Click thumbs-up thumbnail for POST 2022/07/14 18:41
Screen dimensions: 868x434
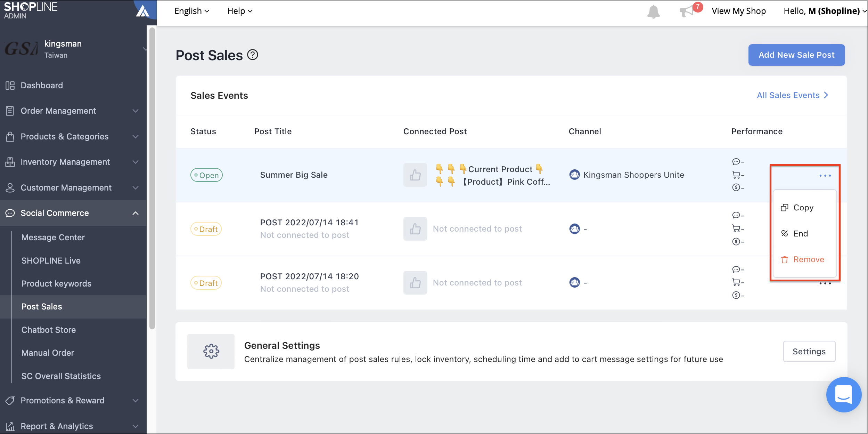point(415,229)
